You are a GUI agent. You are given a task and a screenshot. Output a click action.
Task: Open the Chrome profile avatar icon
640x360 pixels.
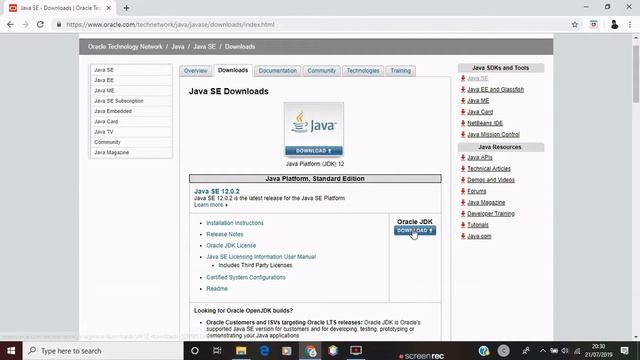click(x=614, y=24)
